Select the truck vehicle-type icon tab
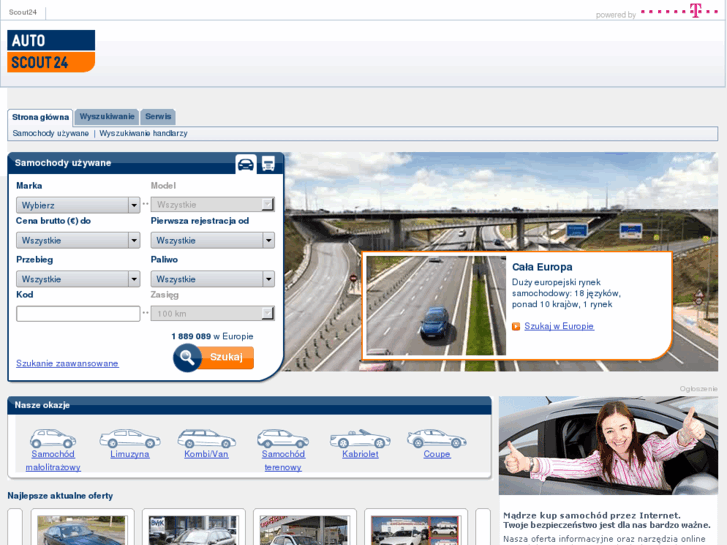This screenshot has width=727, height=545. pyautogui.click(x=268, y=164)
